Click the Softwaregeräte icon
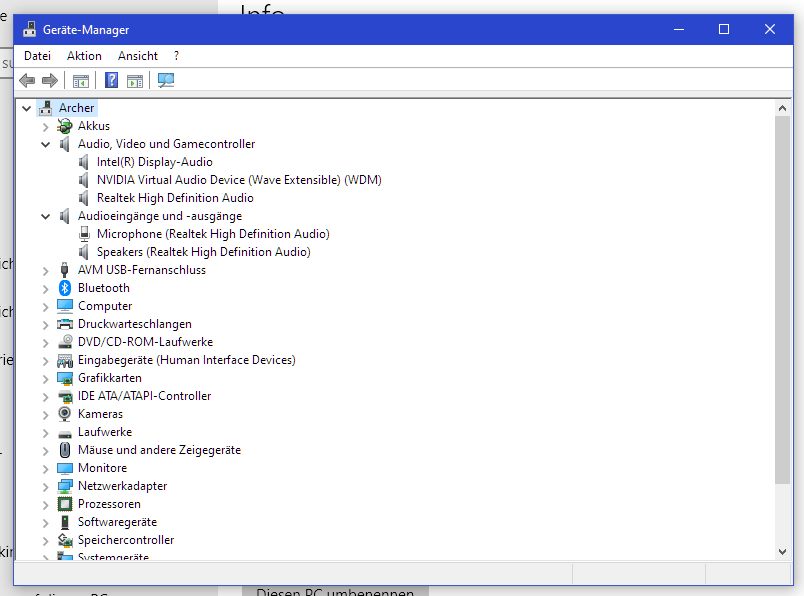The width and height of the screenshot is (804, 596). tap(65, 522)
